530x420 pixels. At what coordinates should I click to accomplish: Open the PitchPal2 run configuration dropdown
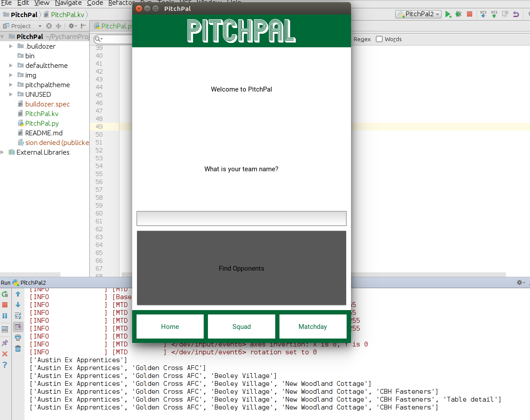[418, 14]
